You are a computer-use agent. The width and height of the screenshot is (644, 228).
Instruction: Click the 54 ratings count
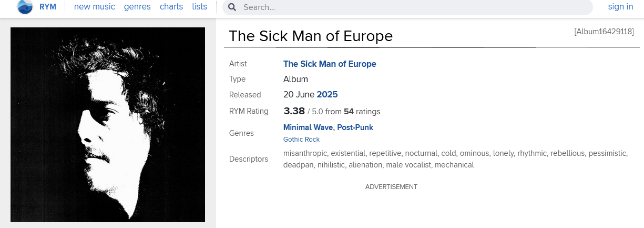pyautogui.click(x=349, y=112)
